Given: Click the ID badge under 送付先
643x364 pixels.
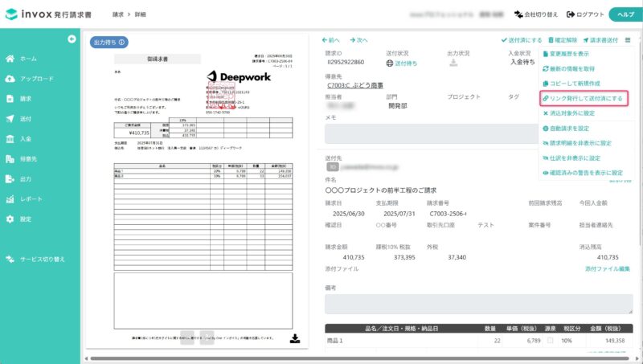Looking at the screenshot, I should [333, 167].
